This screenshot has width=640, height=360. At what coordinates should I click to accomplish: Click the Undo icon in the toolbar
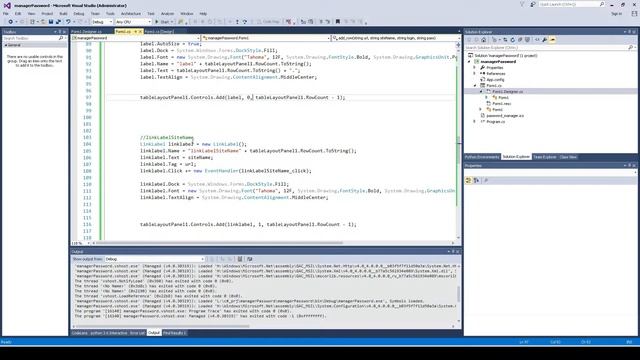pos(68,22)
